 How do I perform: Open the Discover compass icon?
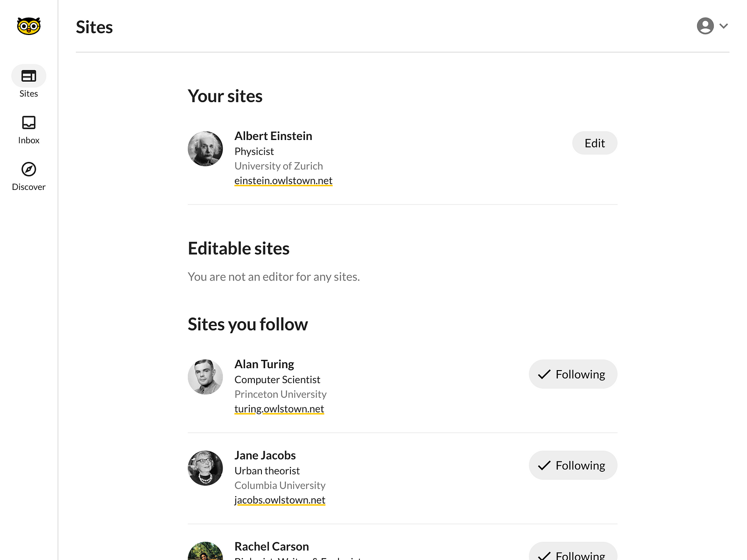click(28, 169)
